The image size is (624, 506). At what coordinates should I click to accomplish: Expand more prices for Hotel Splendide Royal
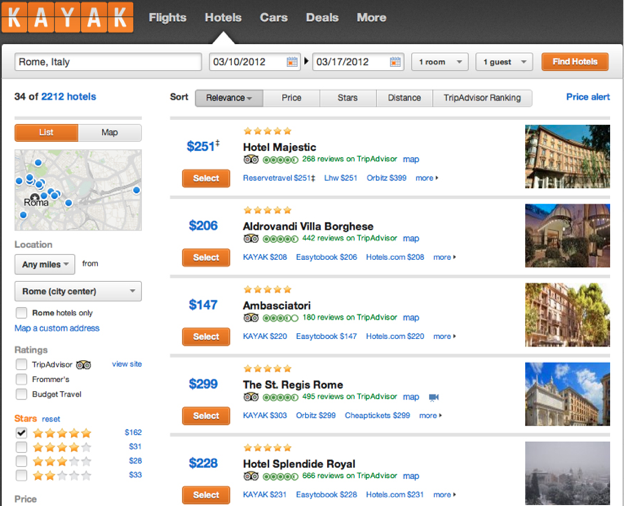pos(444,495)
